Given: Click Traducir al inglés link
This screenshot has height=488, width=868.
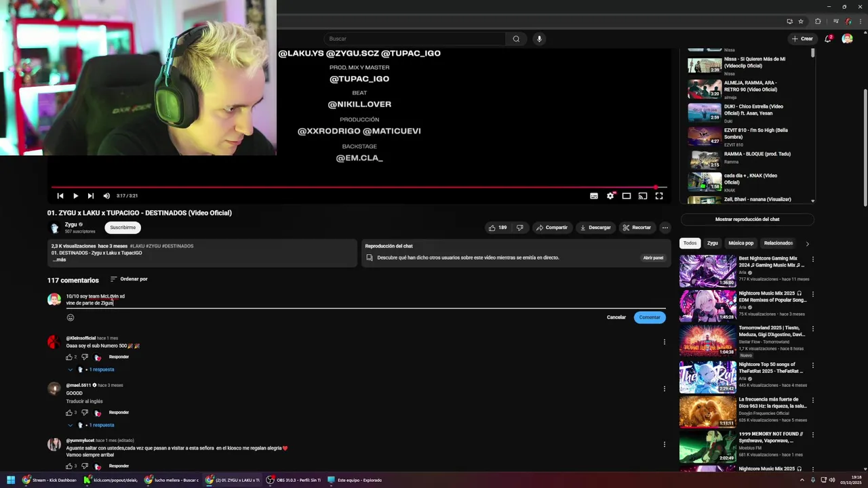Looking at the screenshot, I should point(84,401).
